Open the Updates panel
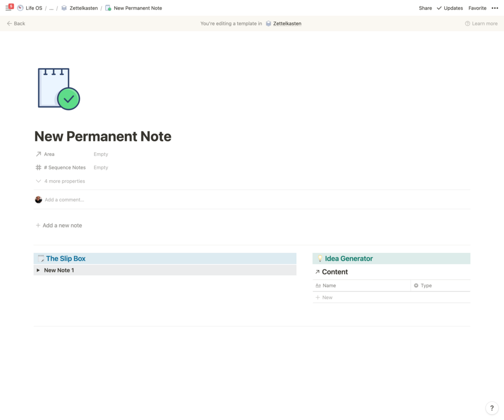Screen dimensions: 504x420 [453, 8]
